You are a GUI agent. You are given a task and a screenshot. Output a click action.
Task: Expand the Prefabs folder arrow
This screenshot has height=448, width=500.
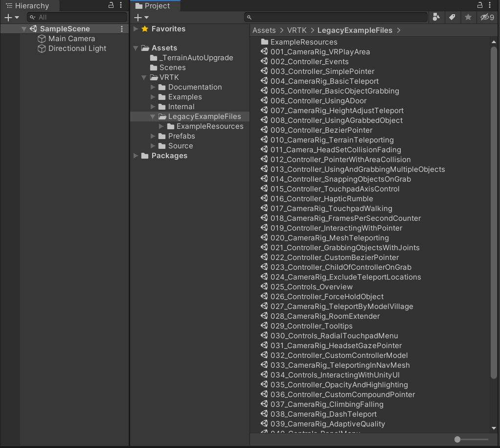153,136
